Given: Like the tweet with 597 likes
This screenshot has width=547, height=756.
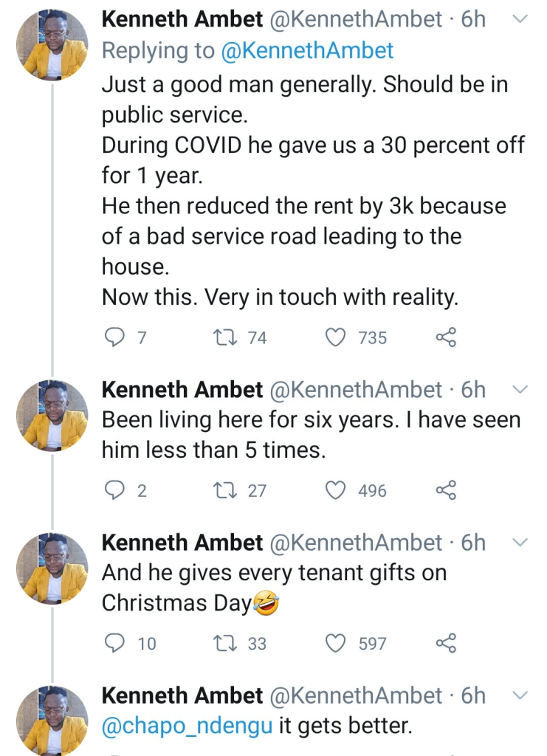Looking at the screenshot, I should (336, 643).
